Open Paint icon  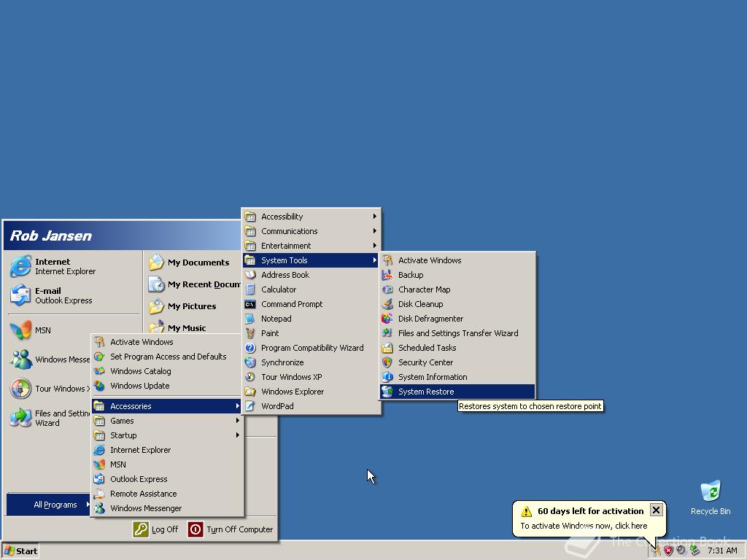tap(250, 333)
